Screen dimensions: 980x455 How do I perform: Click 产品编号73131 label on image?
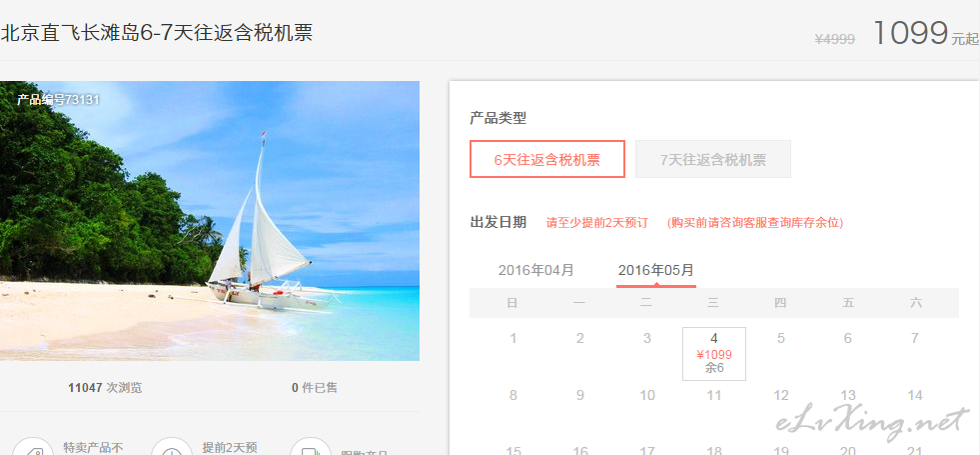(x=58, y=99)
